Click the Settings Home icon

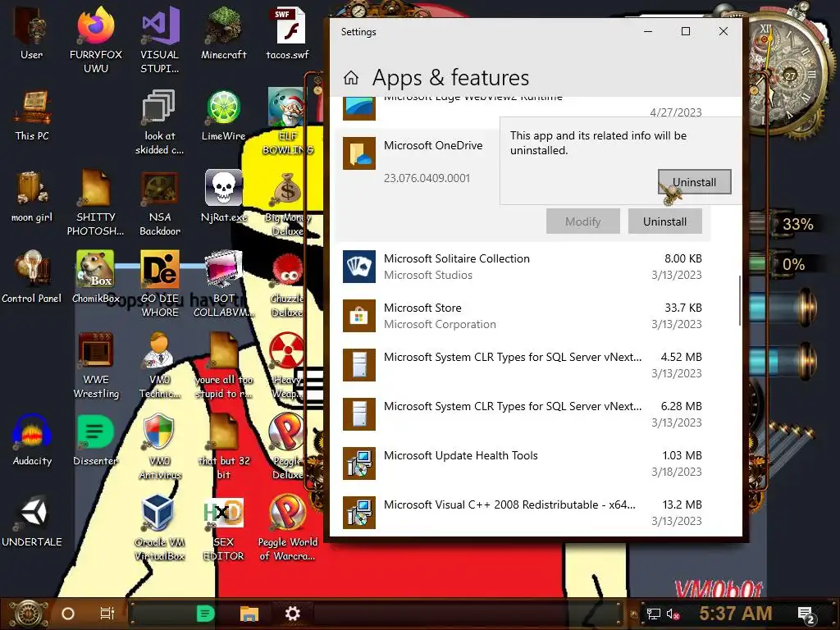click(351, 78)
